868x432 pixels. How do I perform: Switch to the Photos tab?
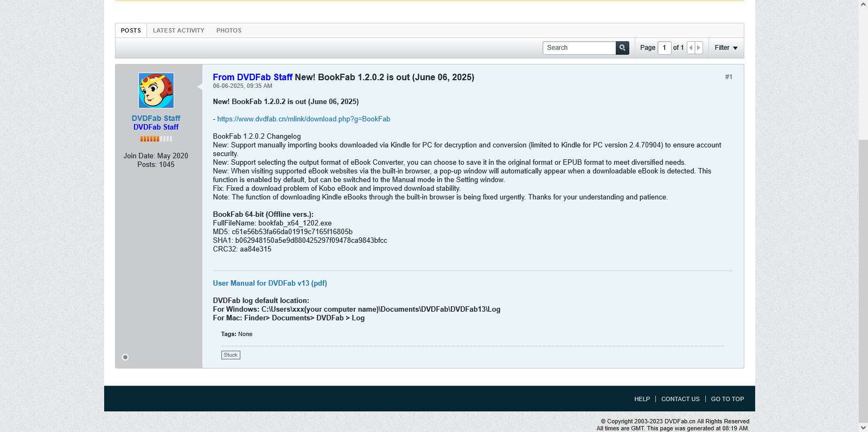pyautogui.click(x=229, y=30)
